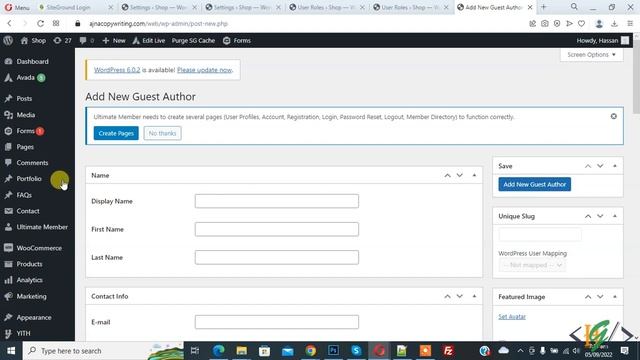Open a new browser tab
Screen dimensions: 640x360
[543, 7]
